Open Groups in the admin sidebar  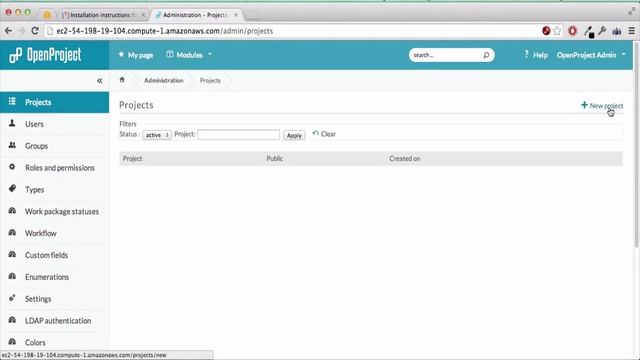pos(36,146)
